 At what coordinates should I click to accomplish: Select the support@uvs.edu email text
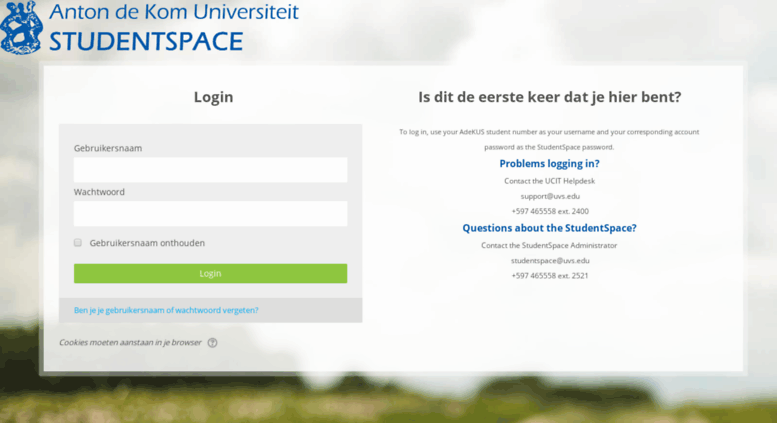[550, 196]
